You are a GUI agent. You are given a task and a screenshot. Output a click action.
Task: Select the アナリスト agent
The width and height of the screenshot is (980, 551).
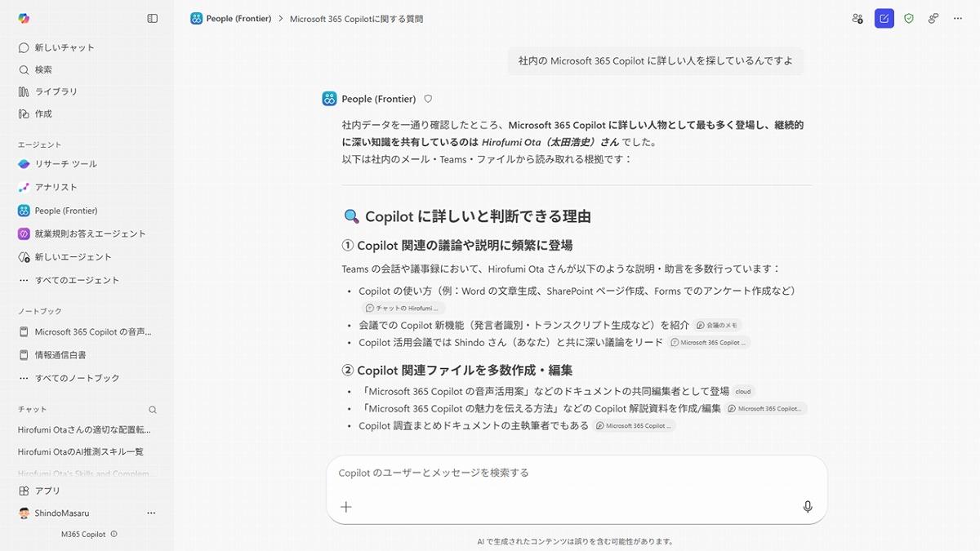(56, 187)
